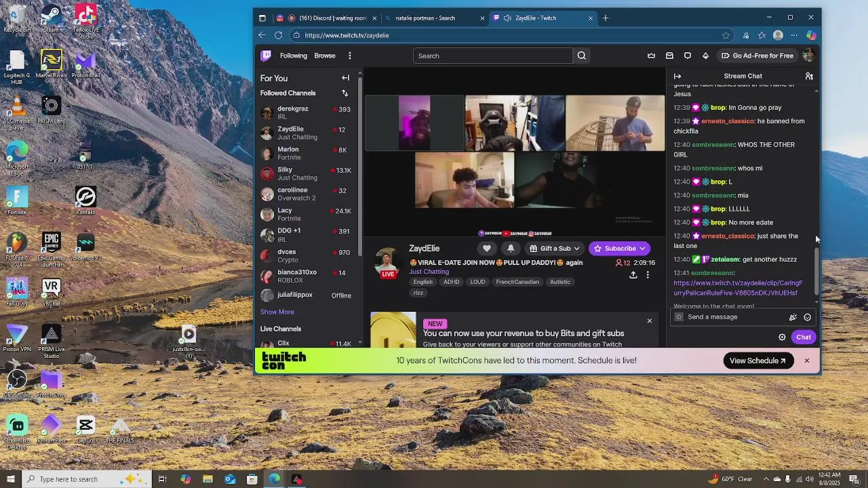The height and width of the screenshot is (488, 868).
Task: Open the stream's three-dot options menu
Action: (x=648, y=274)
